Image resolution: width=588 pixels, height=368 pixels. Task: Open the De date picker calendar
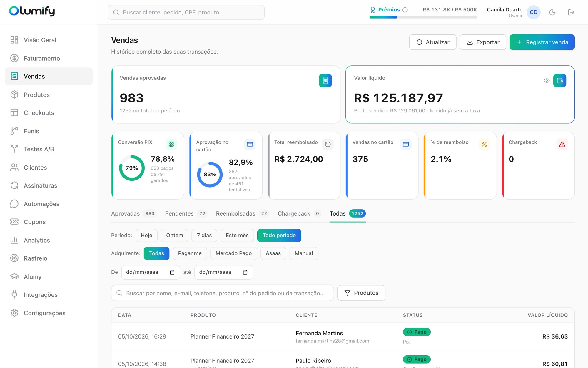click(x=172, y=272)
